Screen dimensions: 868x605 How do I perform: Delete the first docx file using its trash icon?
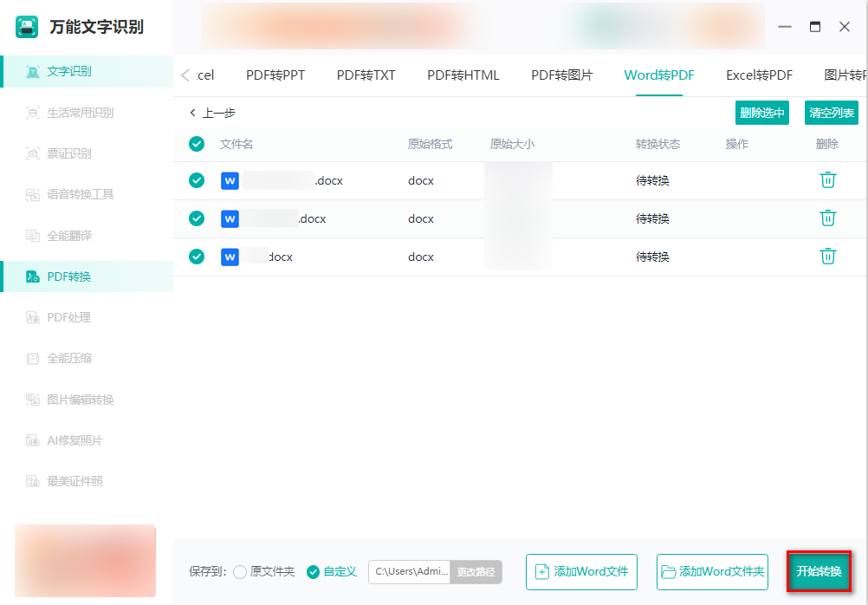point(827,180)
